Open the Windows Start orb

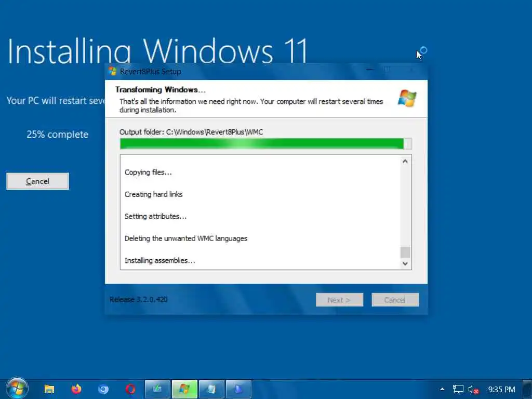click(x=17, y=388)
